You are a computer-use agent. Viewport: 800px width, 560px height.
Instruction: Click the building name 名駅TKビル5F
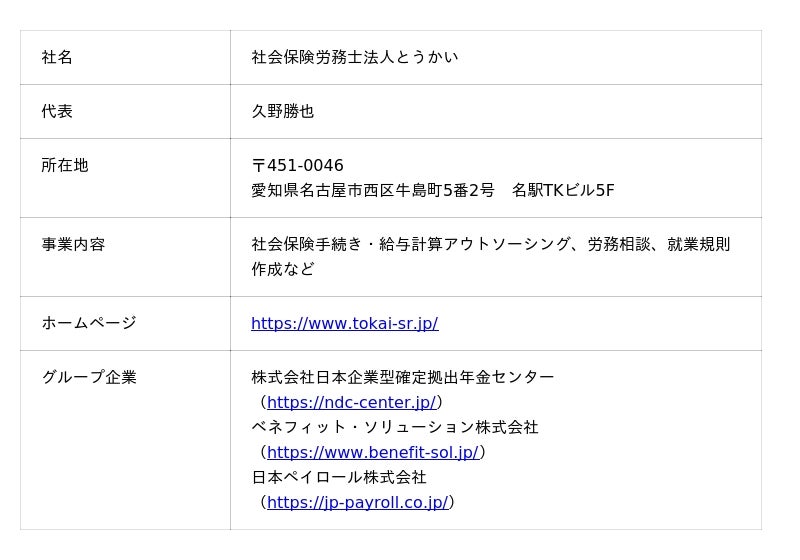point(562,190)
